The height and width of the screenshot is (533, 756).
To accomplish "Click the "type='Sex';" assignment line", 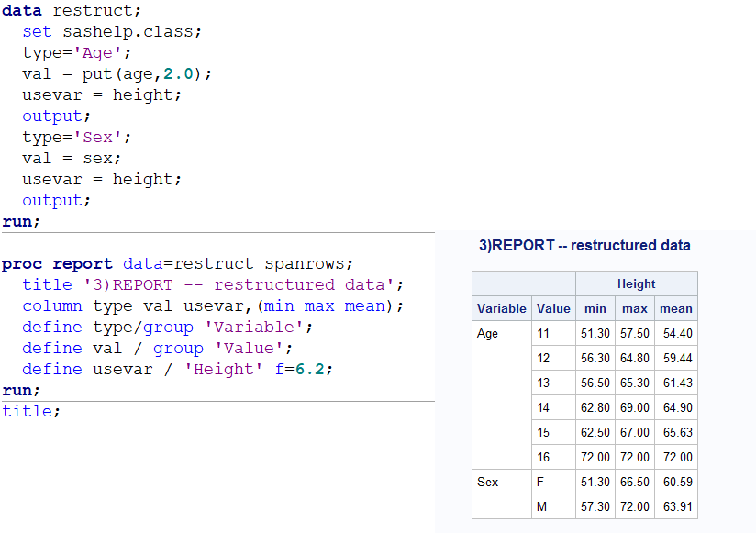I will (x=77, y=137).
